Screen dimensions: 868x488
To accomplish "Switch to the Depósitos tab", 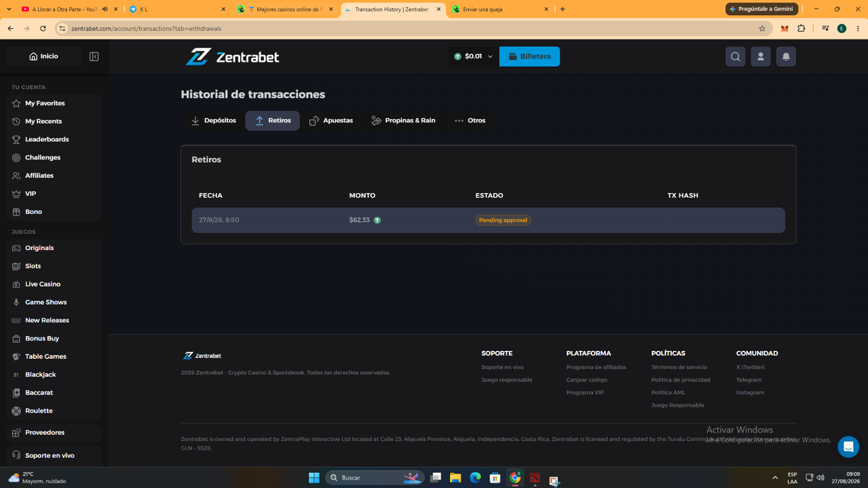I will click(214, 120).
